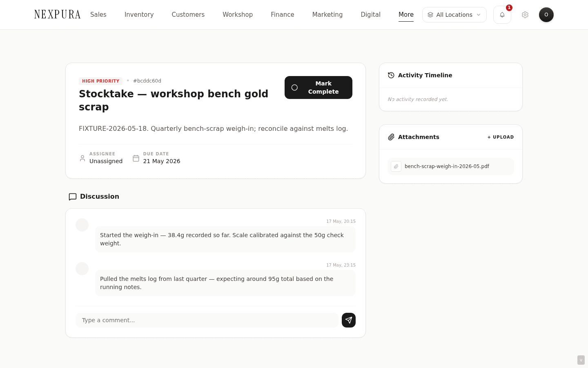Expand the All Locations dropdown
The image size is (588, 368).
tap(454, 15)
